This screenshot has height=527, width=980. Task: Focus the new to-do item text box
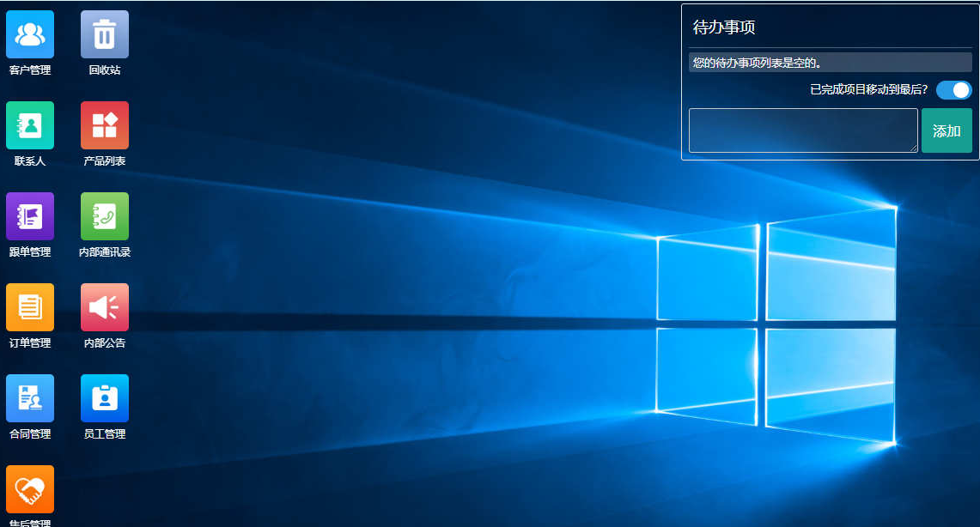802,130
